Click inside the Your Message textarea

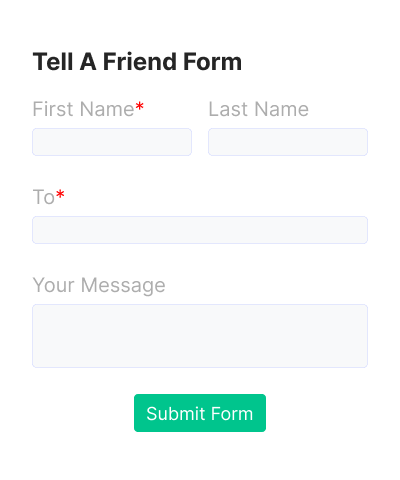(x=200, y=336)
